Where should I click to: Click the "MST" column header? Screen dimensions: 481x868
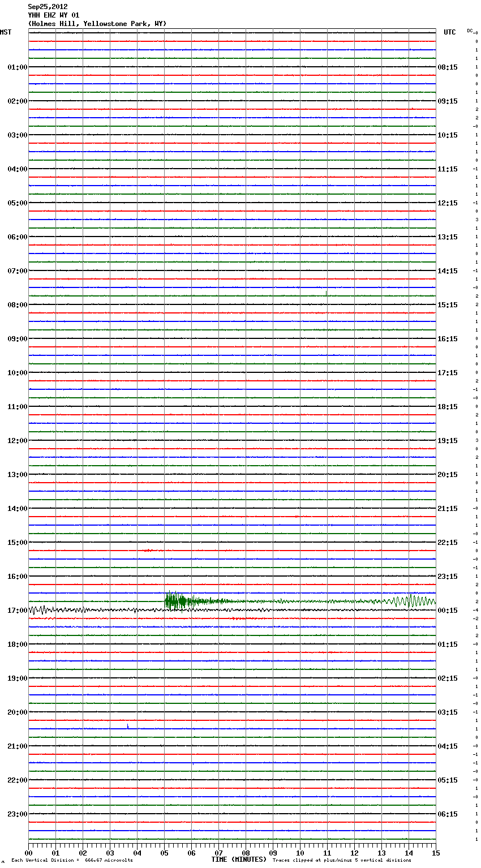point(6,32)
